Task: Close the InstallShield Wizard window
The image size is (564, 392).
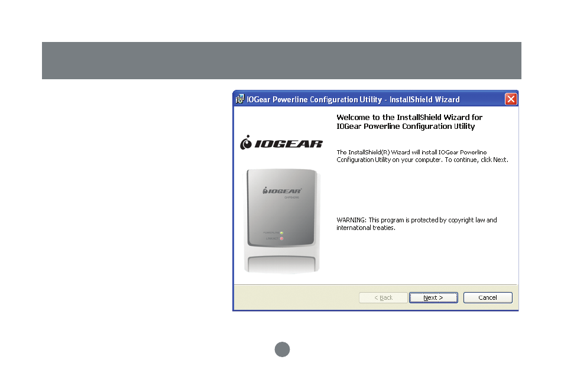Action: tap(511, 99)
